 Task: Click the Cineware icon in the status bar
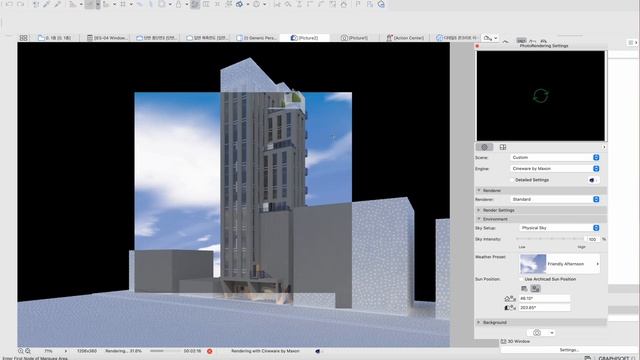(318, 351)
